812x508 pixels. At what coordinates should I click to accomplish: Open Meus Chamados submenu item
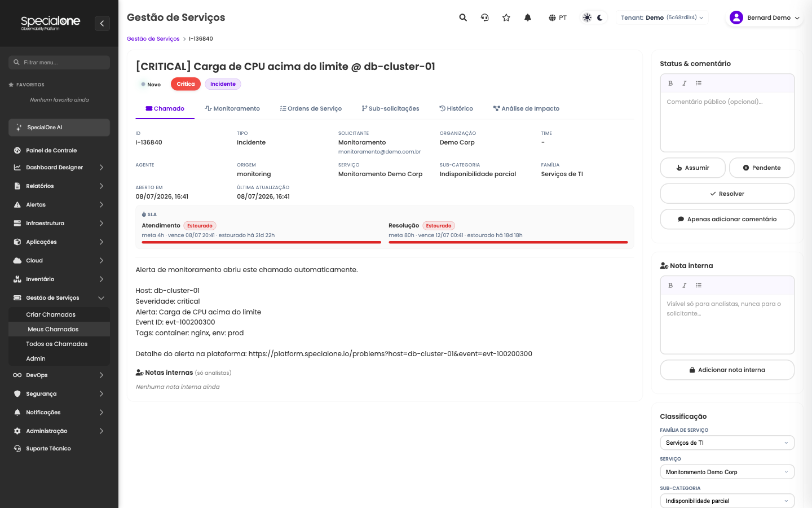click(59, 329)
